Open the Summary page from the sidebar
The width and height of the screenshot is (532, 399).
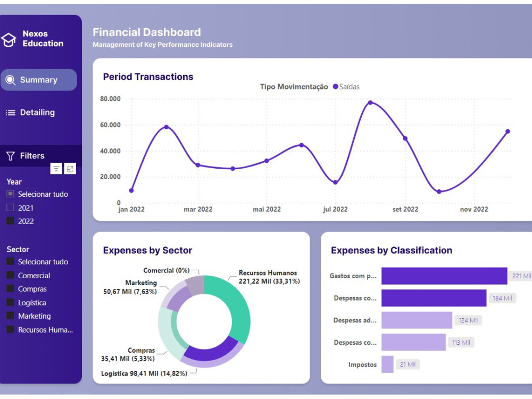[x=38, y=79]
